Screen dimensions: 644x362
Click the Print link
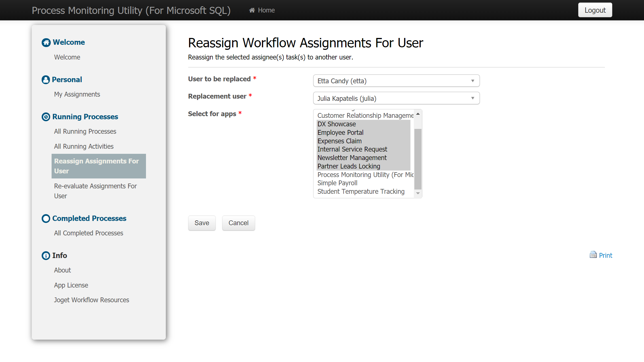point(605,255)
